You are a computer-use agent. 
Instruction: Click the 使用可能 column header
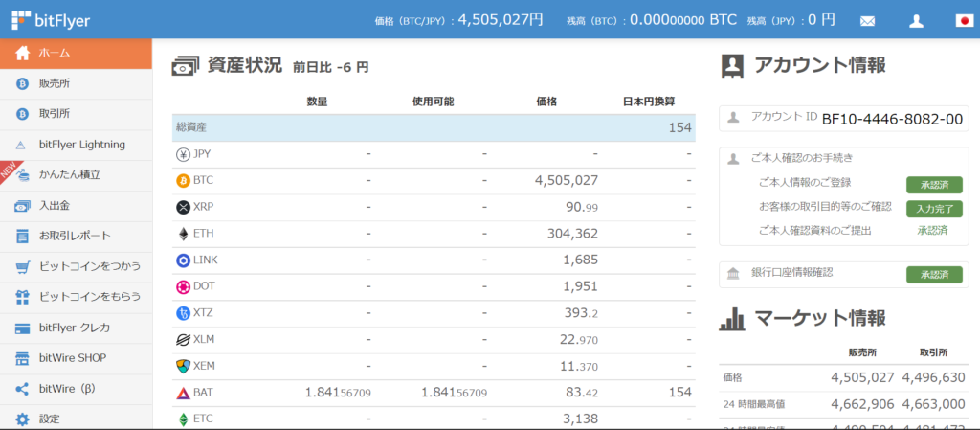pos(434,101)
